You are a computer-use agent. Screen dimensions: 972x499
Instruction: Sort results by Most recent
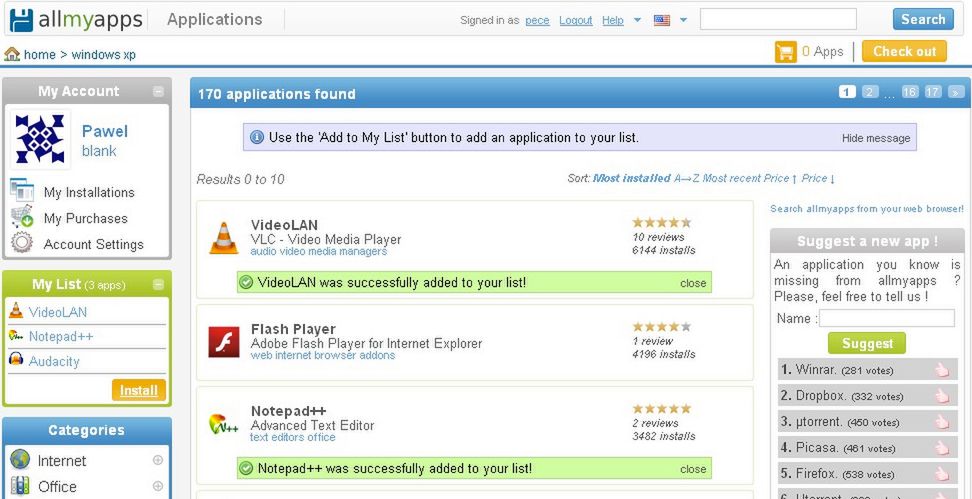[731, 179]
